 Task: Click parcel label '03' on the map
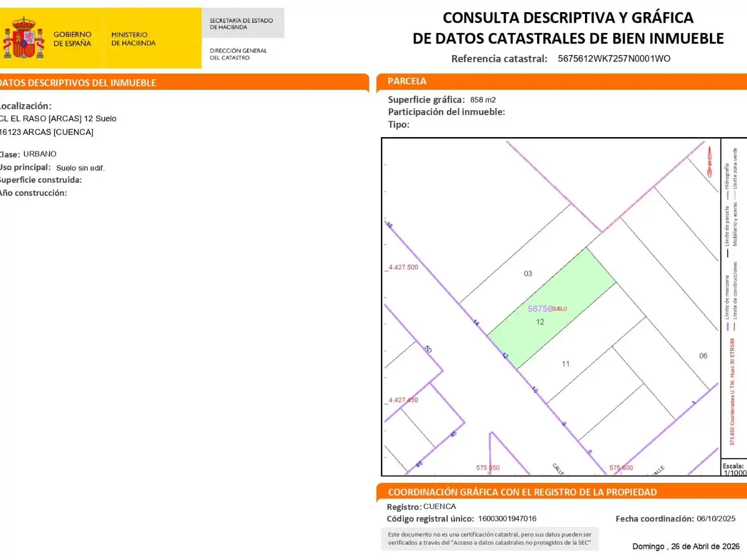(x=528, y=274)
